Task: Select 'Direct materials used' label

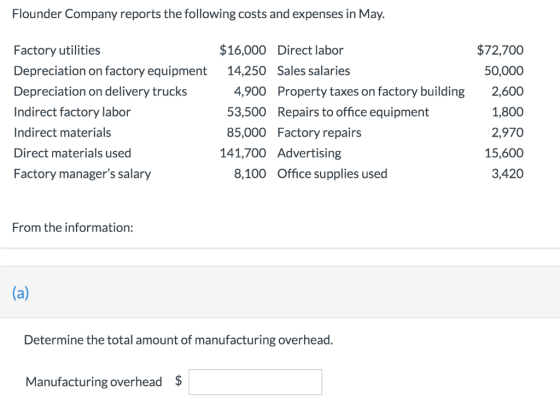Action: point(72,153)
